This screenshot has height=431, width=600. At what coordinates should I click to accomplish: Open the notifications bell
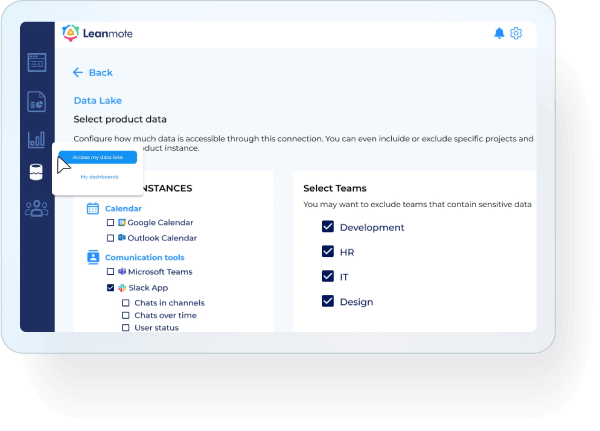tap(499, 33)
